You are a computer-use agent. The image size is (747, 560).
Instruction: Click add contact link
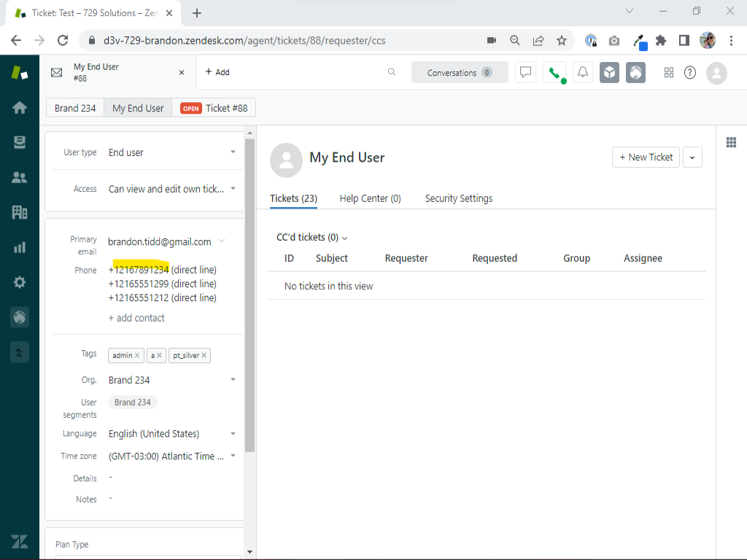tap(136, 318)
